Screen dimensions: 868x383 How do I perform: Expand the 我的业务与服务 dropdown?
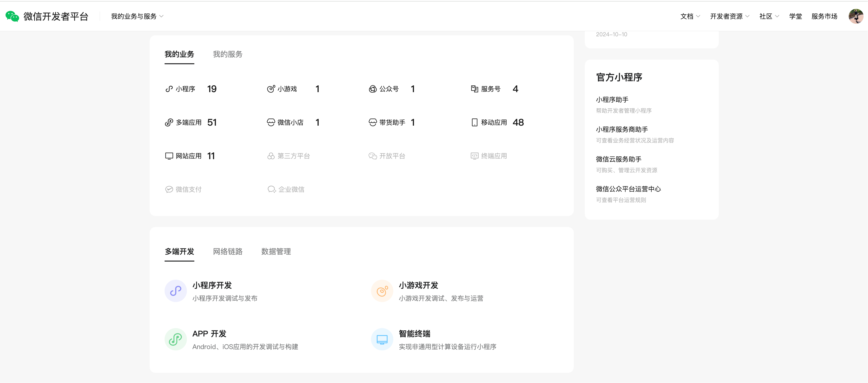[x=137, y=16]
